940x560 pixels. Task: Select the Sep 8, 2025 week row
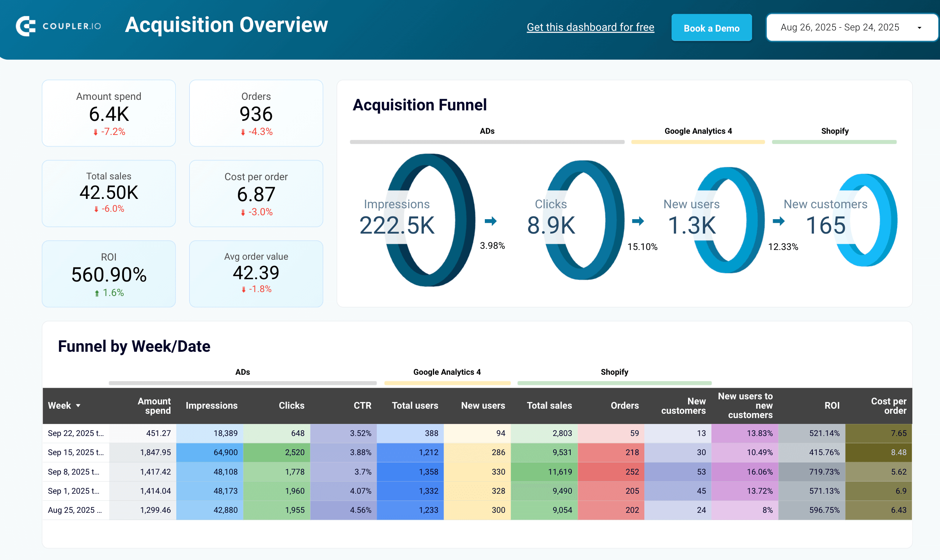tap(74, 472)
